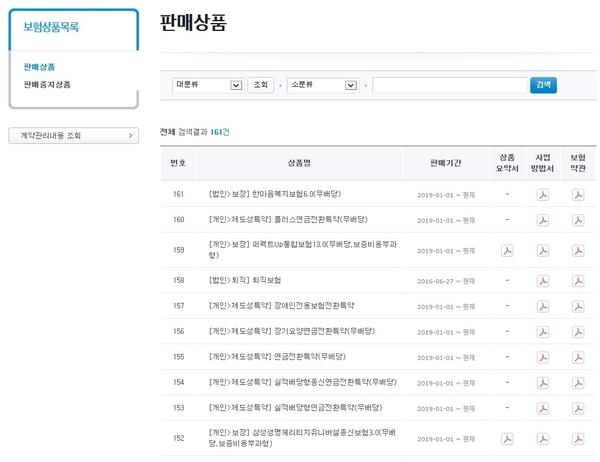This screenshot has height=462, width=600.
Task: Select 판매상품 in the sidebar menu
Action: (x=39, y=67)
